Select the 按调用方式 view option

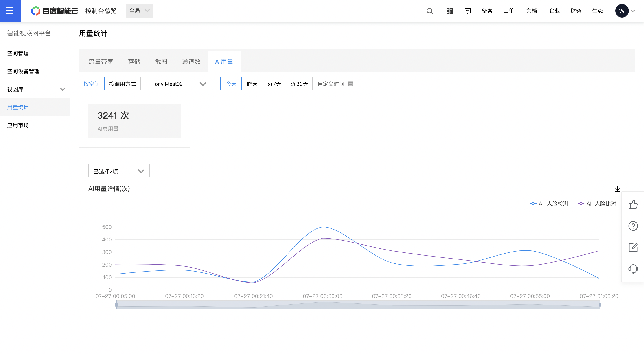click(x=123, y=84)
